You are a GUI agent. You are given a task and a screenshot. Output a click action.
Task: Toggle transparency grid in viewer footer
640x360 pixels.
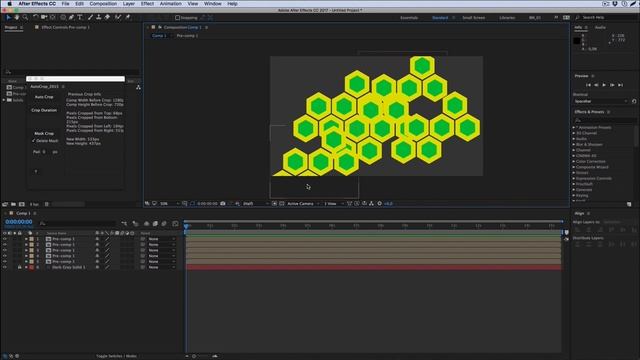(x=282, y=203)
